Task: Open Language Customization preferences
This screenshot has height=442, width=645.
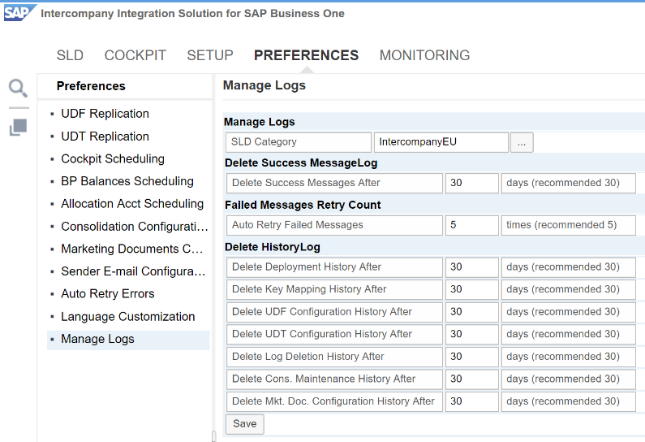Action: tap(128, 317)
